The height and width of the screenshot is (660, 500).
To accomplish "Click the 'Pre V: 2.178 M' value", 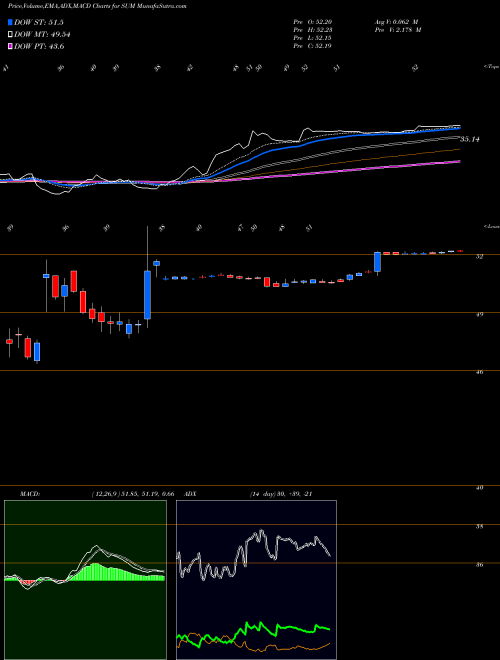I will pyautogui.click(x=398, y=30).
